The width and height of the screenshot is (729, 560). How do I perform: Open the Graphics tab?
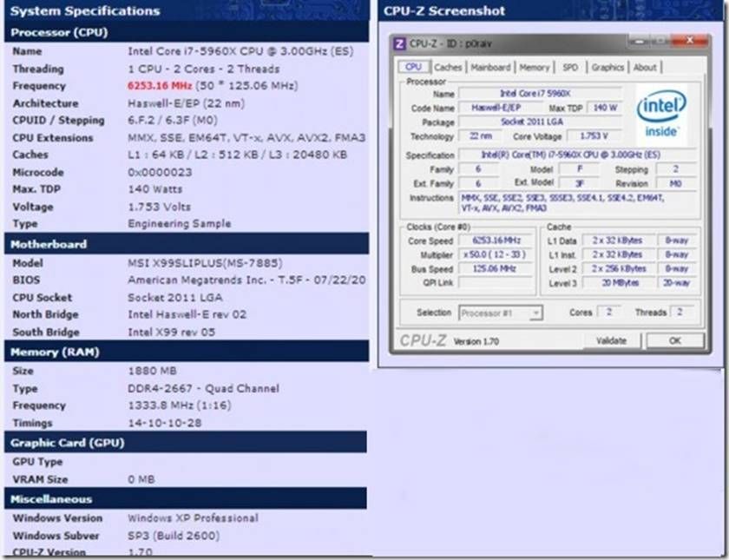tap(607, 66)
